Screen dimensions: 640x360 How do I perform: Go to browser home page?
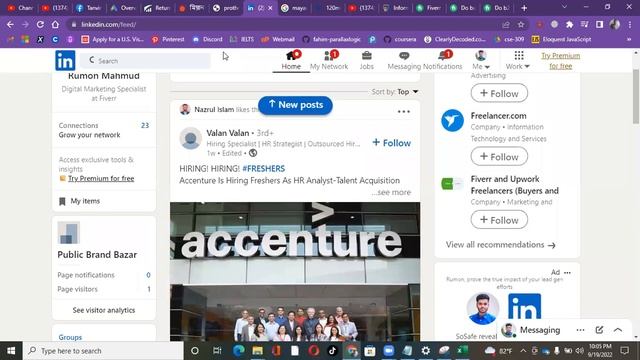(x=55, y=24)
